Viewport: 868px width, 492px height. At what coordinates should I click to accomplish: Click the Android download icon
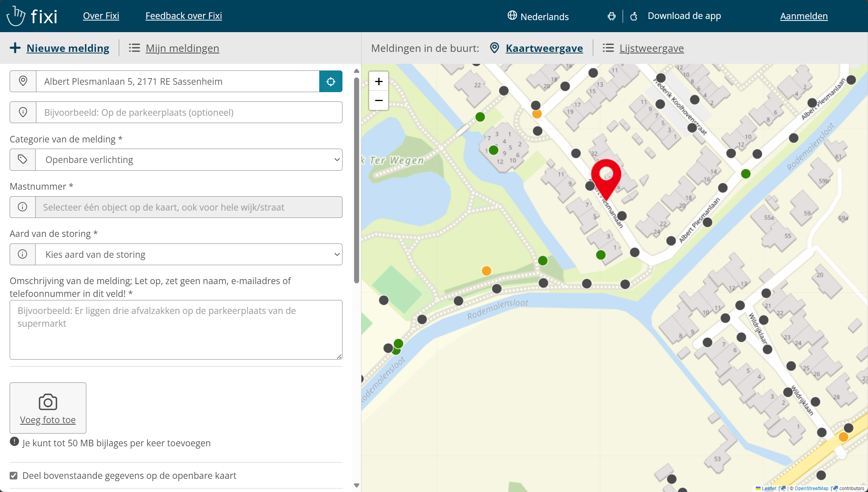pyautogui.click(x=611, y=16)
